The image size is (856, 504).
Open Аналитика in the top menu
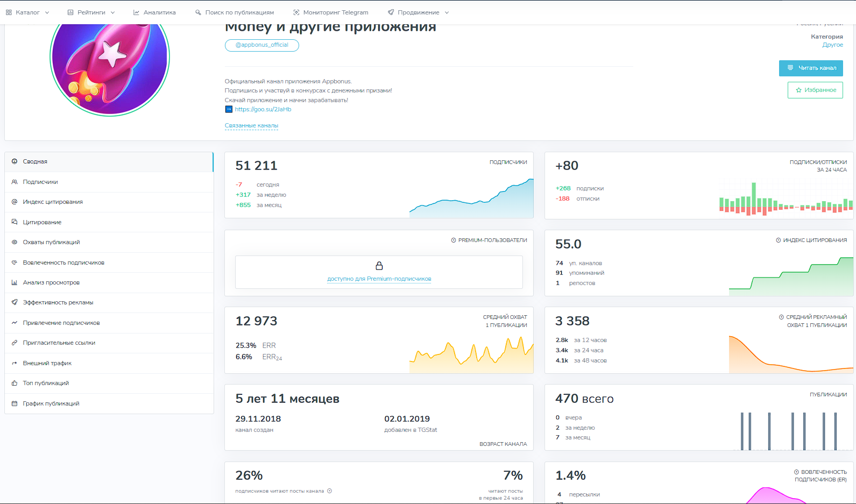[154, 12]
